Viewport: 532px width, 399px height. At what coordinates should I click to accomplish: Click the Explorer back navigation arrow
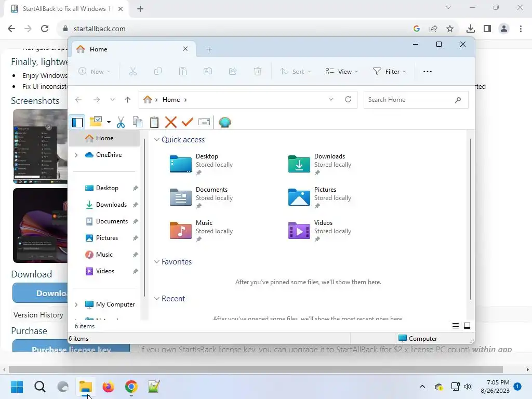pos(78,100)
